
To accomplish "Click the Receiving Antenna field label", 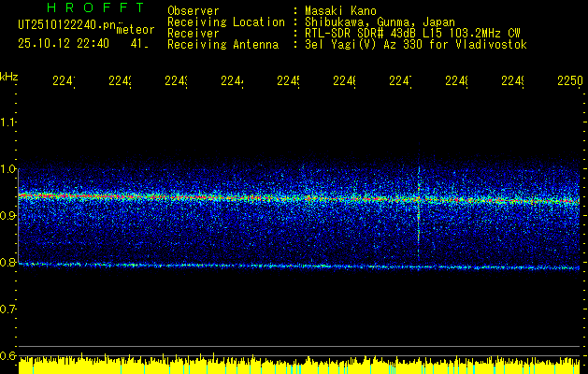I will coord(222,44).
